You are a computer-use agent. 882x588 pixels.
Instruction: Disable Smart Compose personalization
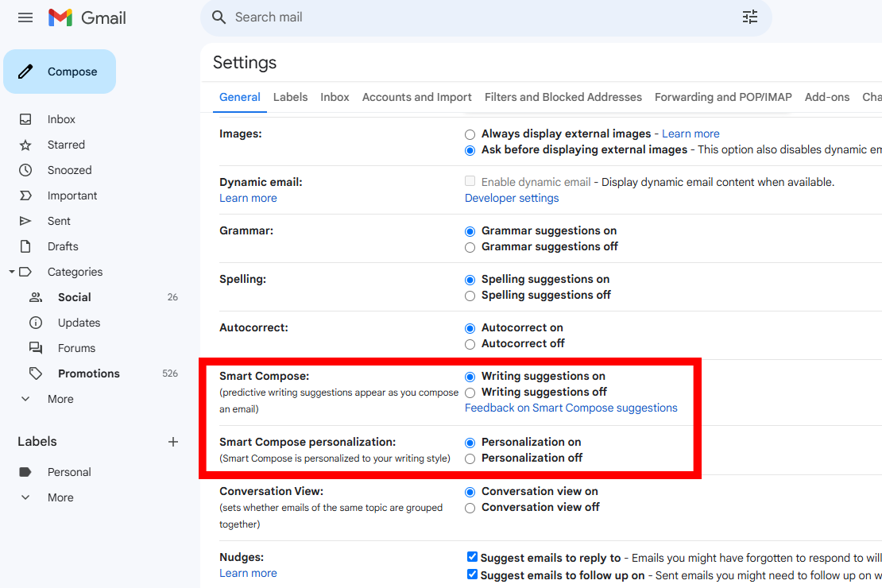tap(470, 458)
